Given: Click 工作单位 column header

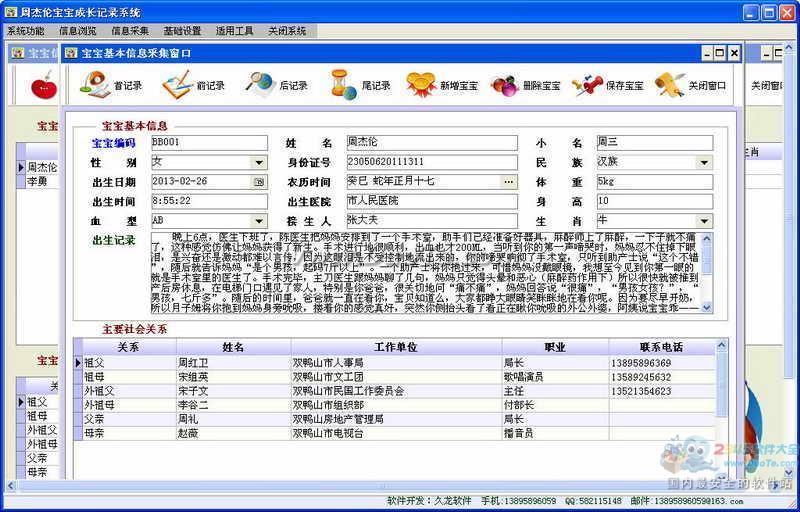Looking at the screenshot, I should point(396,347).
